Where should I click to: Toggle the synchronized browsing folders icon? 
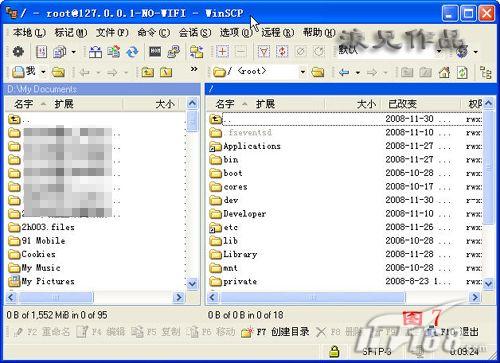(196, 52)
